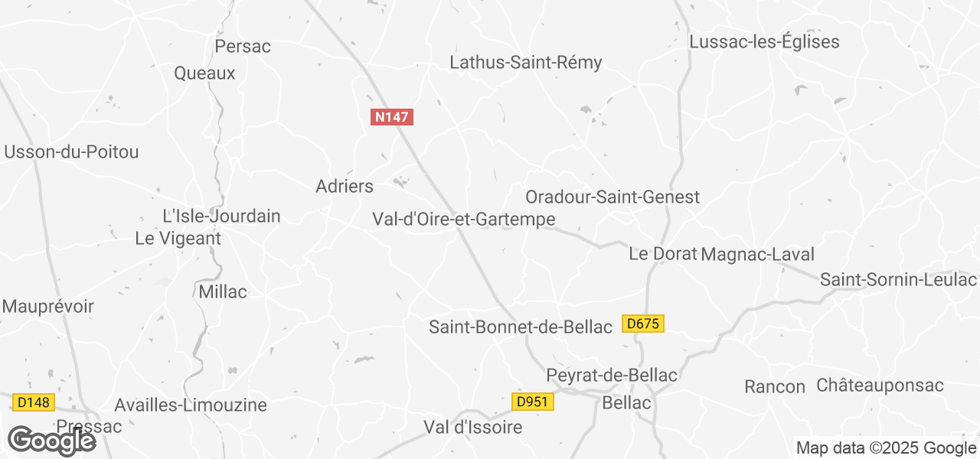Click the Val-d'Oire-et-Gartempe label
Screen dimensions: 980x459
coord(464,220)
